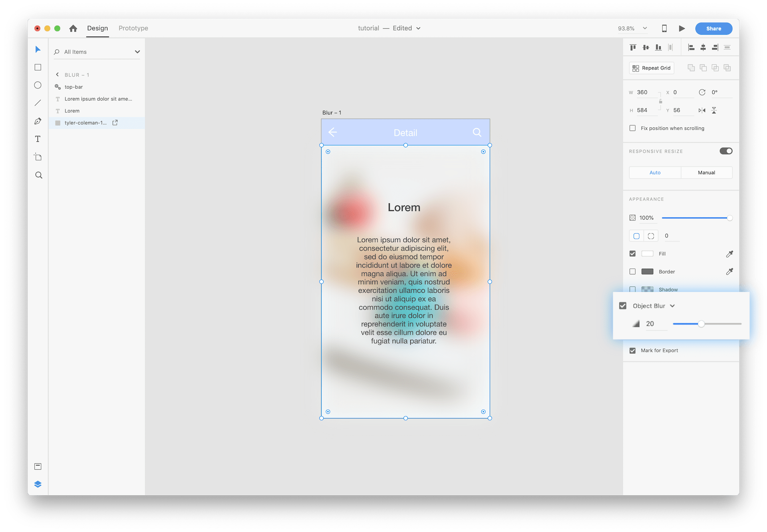Screen dimensions: 767x532
Task: Uncheck the Object Blur checkbox
Action: coord(623,306)
